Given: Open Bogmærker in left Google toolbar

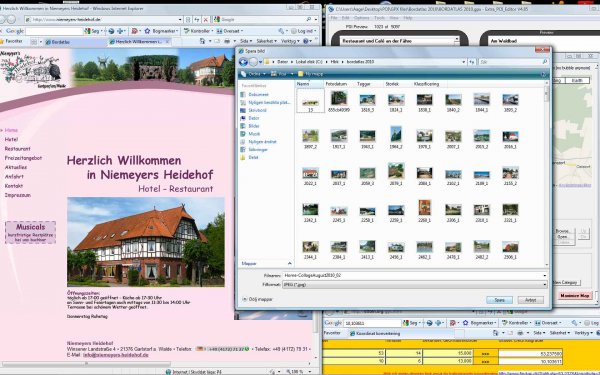Looking at the screenshot, I should (160, 31).
